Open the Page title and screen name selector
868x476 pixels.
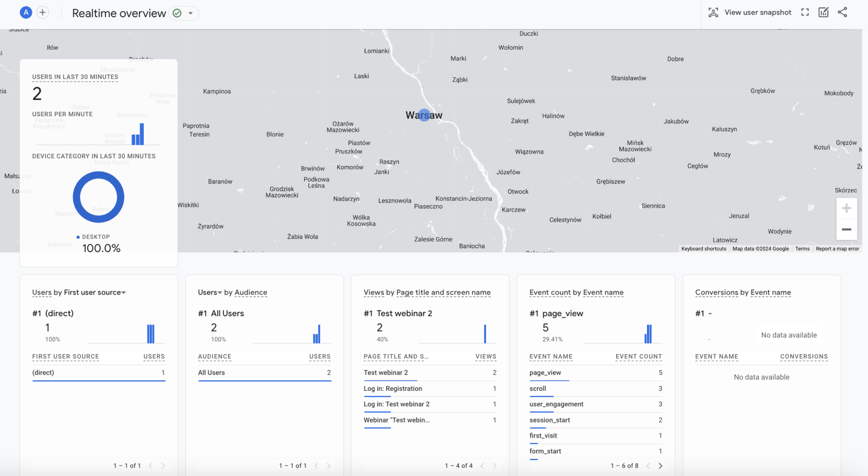[x=443, y=293]
